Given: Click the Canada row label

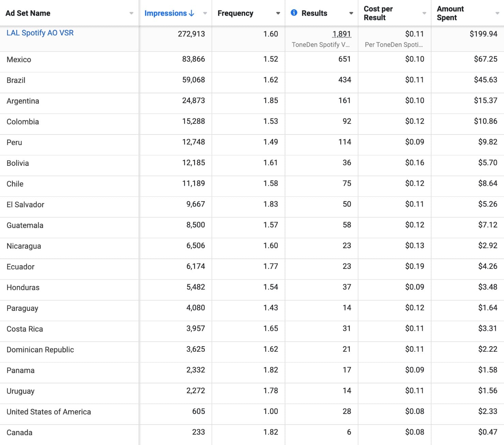Looking at the screenshot, I should 19,433.
